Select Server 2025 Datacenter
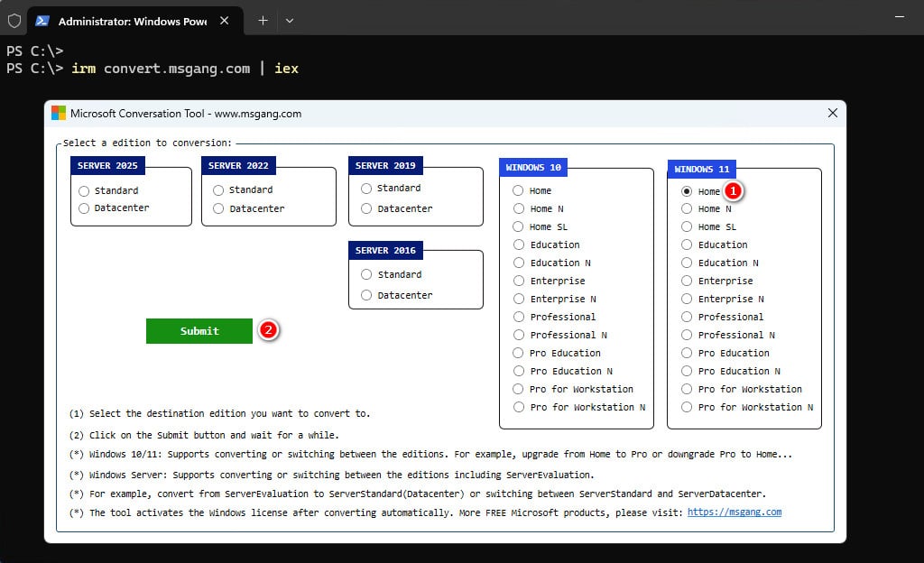 (x=114, y=208)
